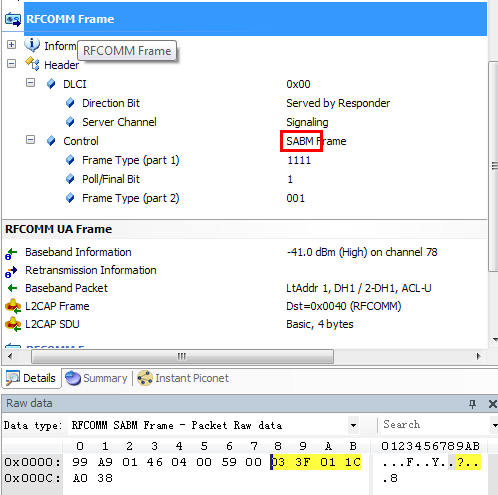Screen dimensions: 498x495
Task: Switch to the Details tab
Action: click(31, 378)
